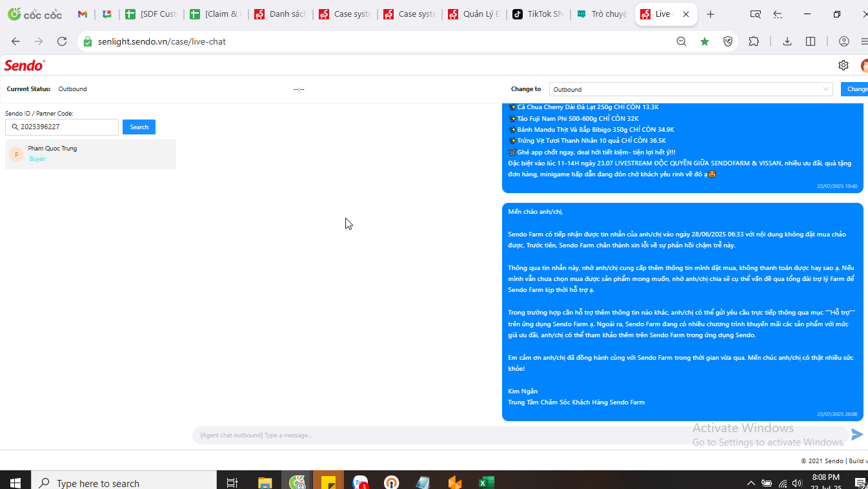Open the volume control in system tray

(x=798, y=483)
